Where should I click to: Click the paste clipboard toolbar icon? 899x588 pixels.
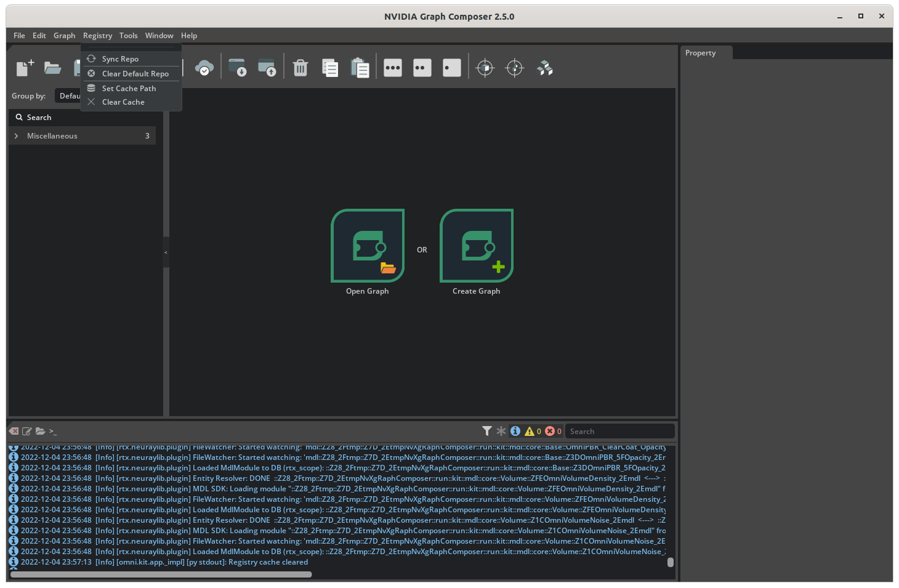click(360, 68)
